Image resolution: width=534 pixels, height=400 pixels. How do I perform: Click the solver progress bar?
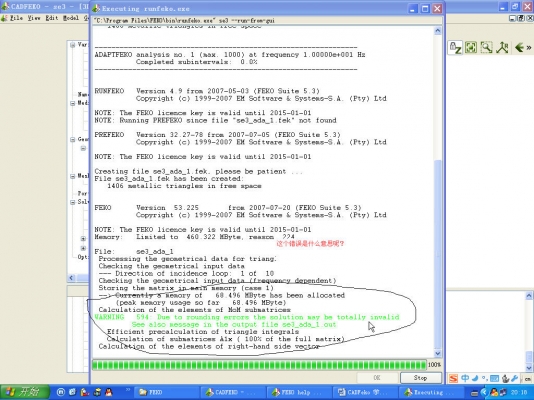pos(259,365)
